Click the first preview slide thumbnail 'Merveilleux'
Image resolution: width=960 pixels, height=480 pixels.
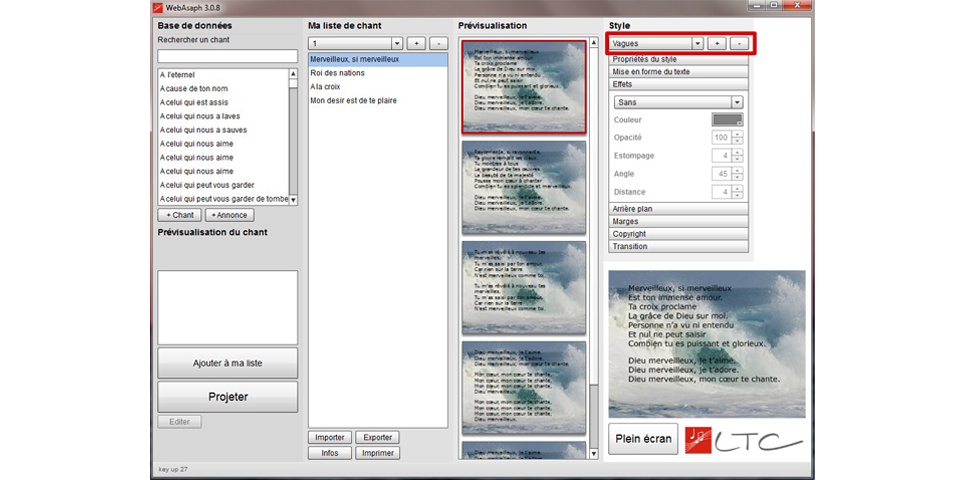coord(524,86)
